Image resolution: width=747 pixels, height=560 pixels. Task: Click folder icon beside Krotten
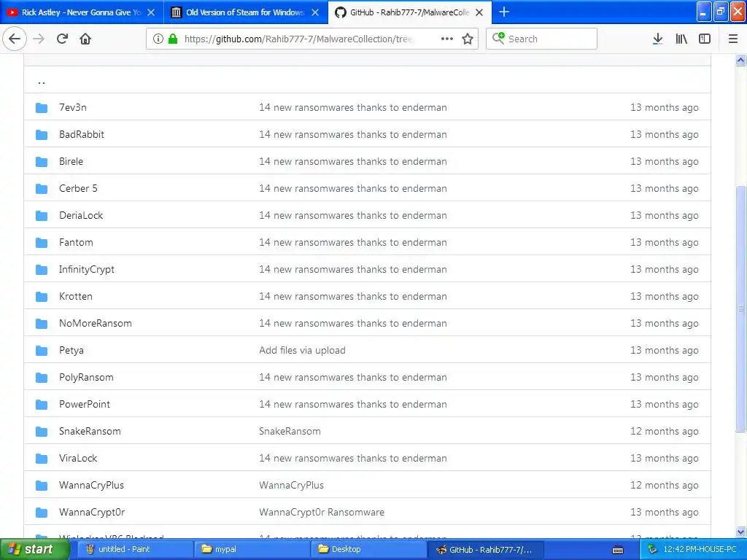tap(42, 297)
